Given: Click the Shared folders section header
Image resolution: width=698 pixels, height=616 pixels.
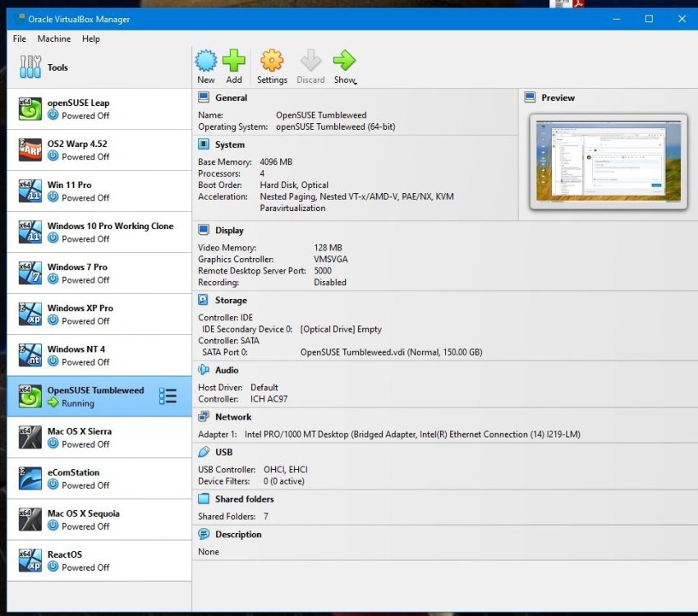Looking at the screenshot, I should coord(244,499).
